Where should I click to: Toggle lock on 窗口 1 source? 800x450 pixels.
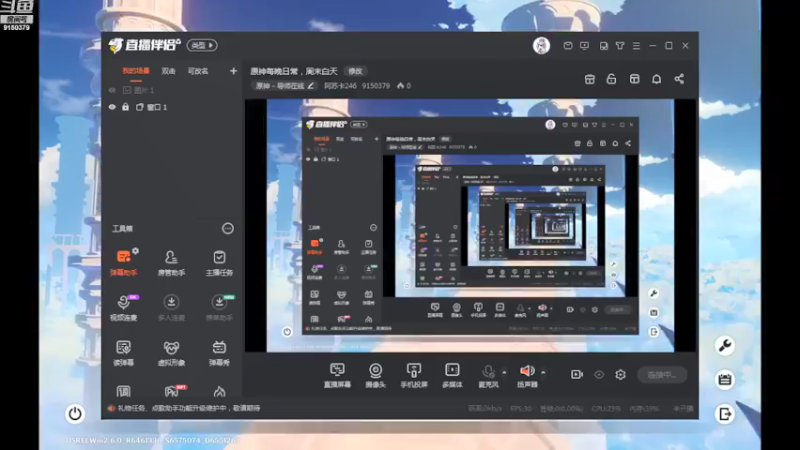[x=126, y=107]
